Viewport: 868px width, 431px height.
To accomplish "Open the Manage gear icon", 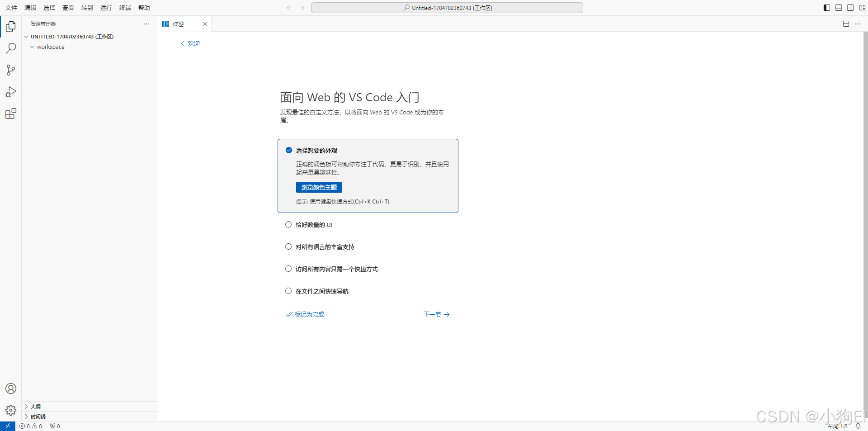I will click(11, 410).
